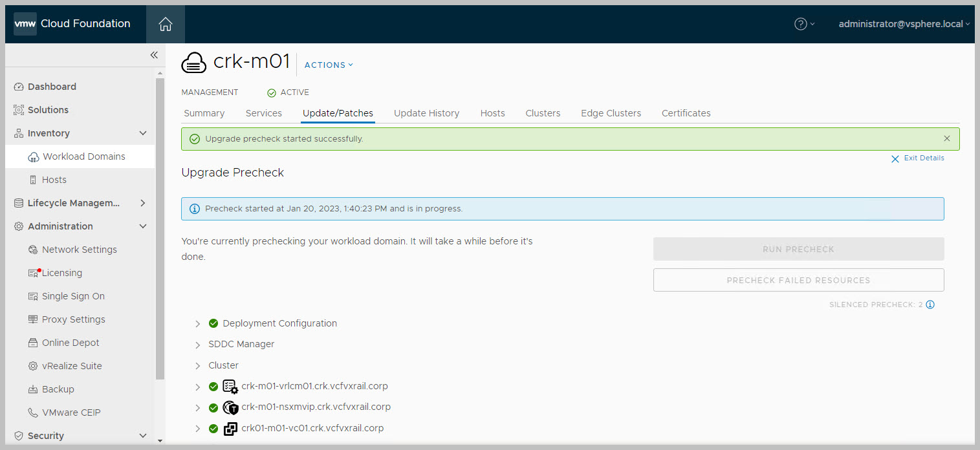Switch to the Certificates tab

686,113
